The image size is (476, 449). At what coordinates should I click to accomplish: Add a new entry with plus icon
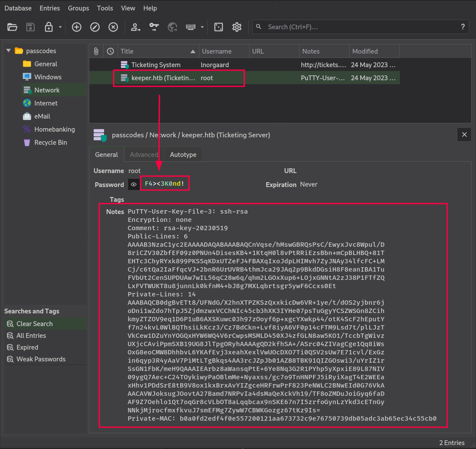[x=77, y=27]
